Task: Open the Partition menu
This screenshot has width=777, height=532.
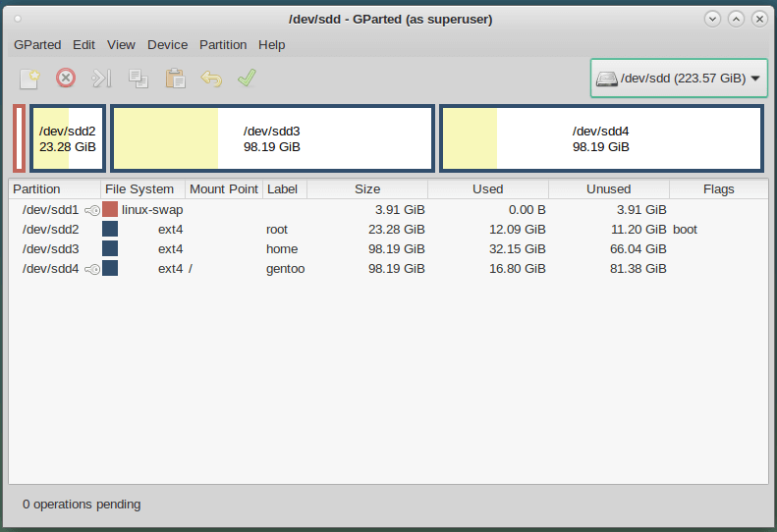Action: click(x=223, y=44)
